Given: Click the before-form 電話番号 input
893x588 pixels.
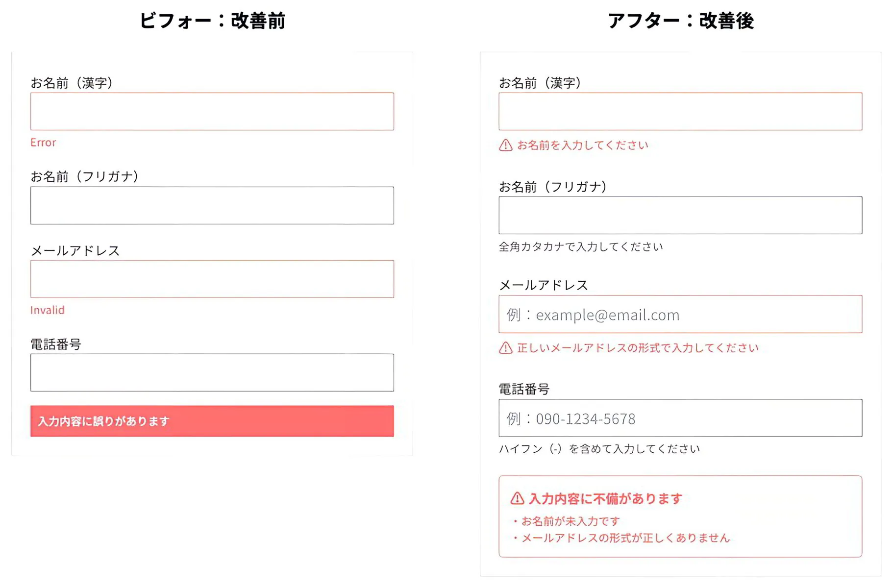Looking at the screenshot, I should click(212, 372).
